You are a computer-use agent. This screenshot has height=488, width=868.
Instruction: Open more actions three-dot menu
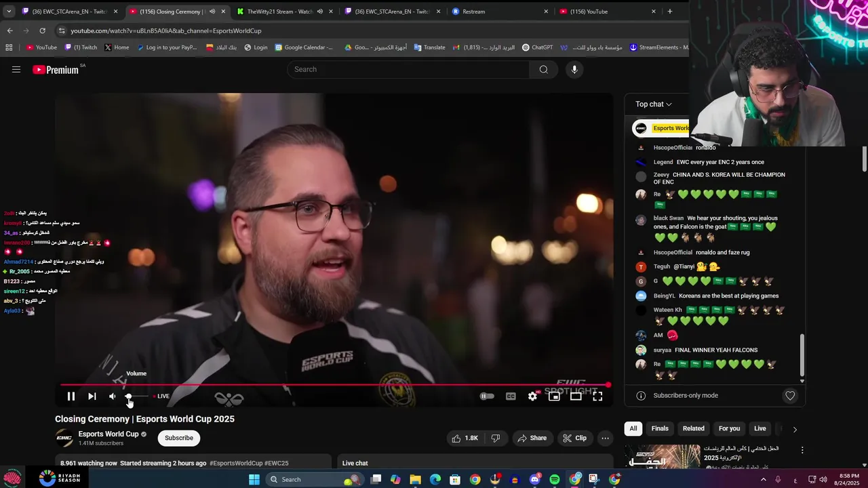(x=605, y=438)
